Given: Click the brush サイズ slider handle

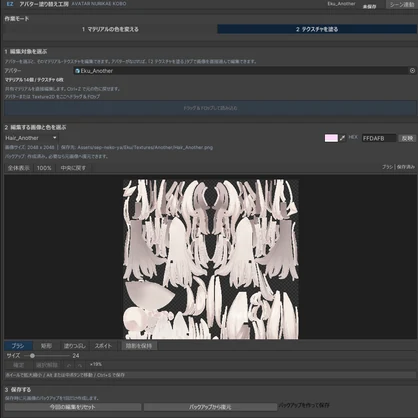Looking at the screenshot, I should click(32, 356).
